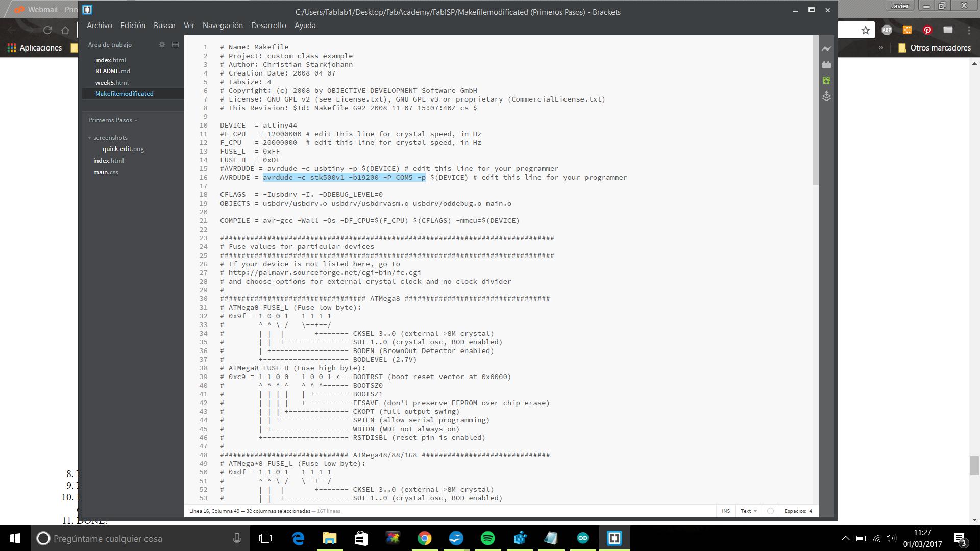This screenshot has height=551, width=980.
Task: Open the Archivo menu
Action: (x=99, y=26)
